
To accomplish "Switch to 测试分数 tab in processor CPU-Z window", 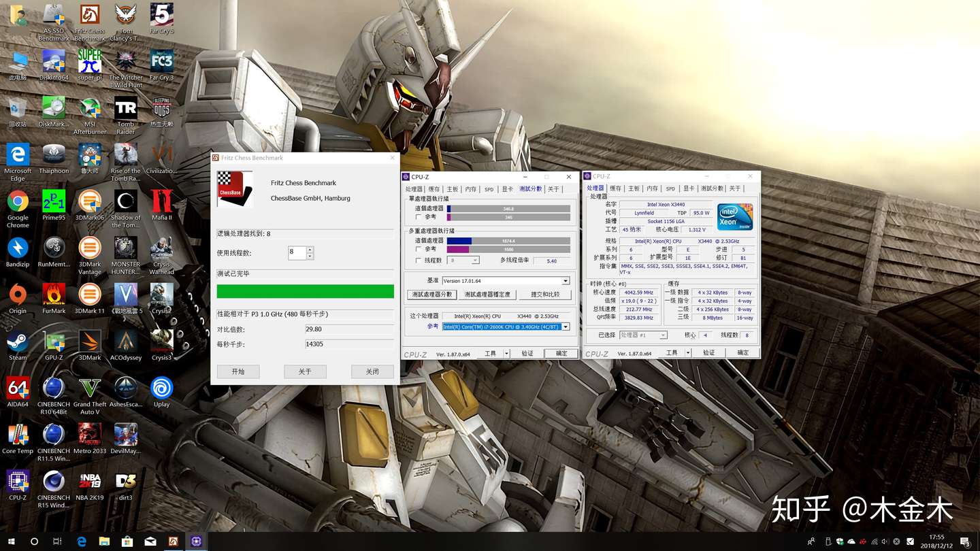I will (712, 188).
